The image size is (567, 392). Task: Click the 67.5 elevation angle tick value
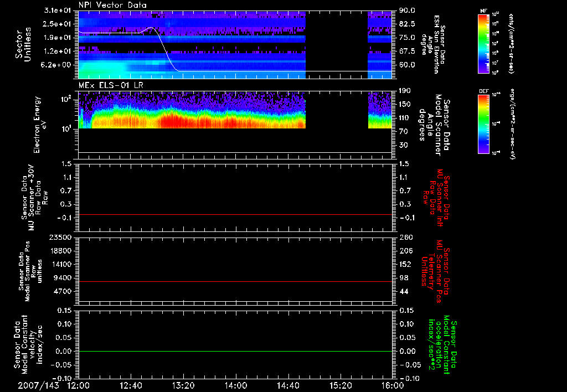pyautogui.click(x=407, y=51)
